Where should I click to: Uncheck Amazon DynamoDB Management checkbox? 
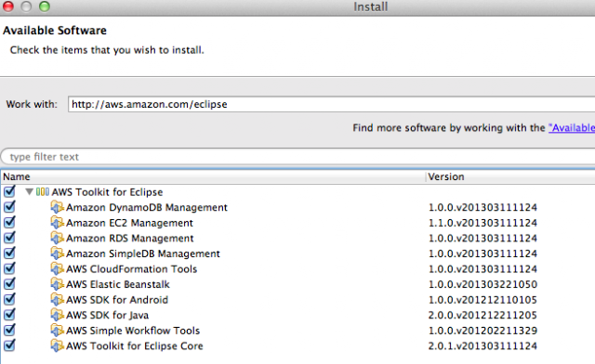pyautogui.click(x=9, y=207)
